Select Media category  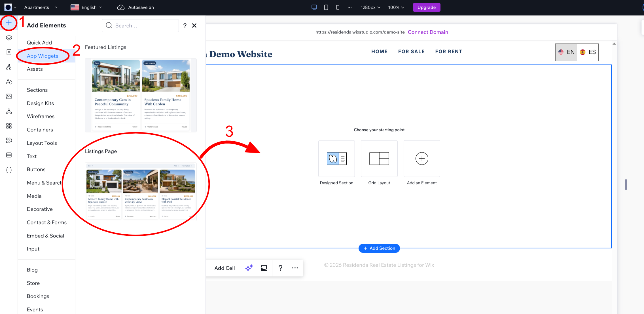pos(34,196)
